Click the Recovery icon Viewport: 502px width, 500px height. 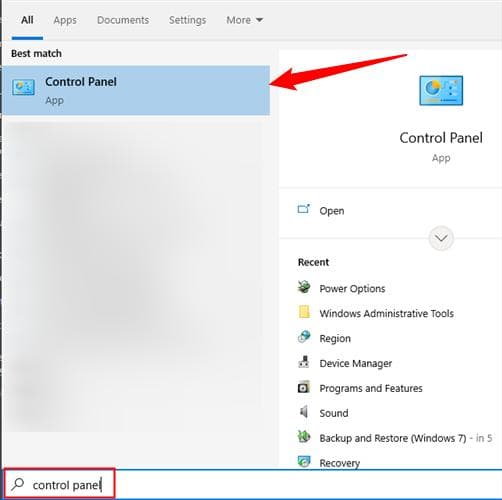coord(304,461)
